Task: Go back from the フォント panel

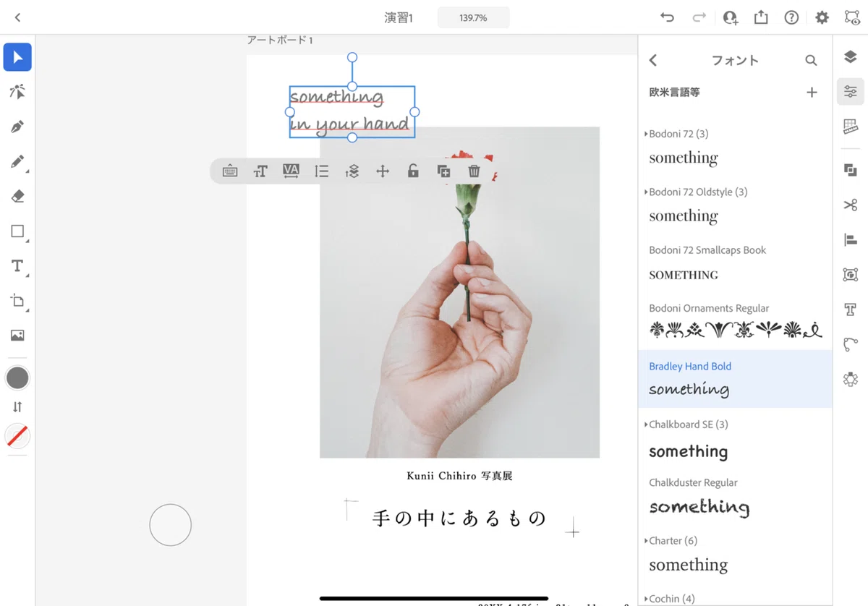Action: (x=653, y=61)
